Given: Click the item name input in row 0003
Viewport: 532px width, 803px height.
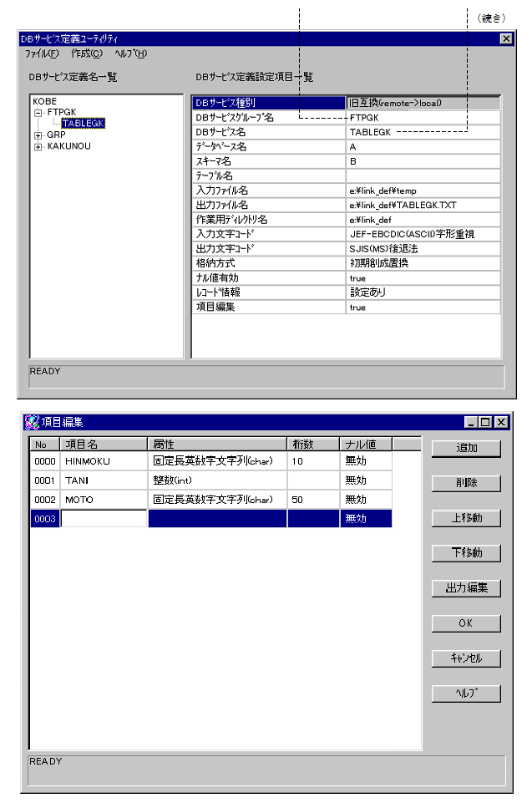Looking at the screenshot, I should [x=104, y=519].
